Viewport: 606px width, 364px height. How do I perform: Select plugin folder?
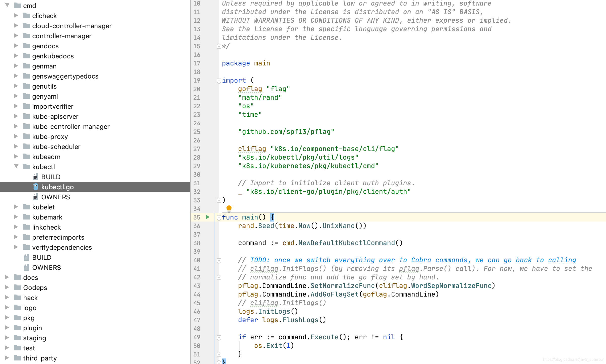(x=32, y=328)
